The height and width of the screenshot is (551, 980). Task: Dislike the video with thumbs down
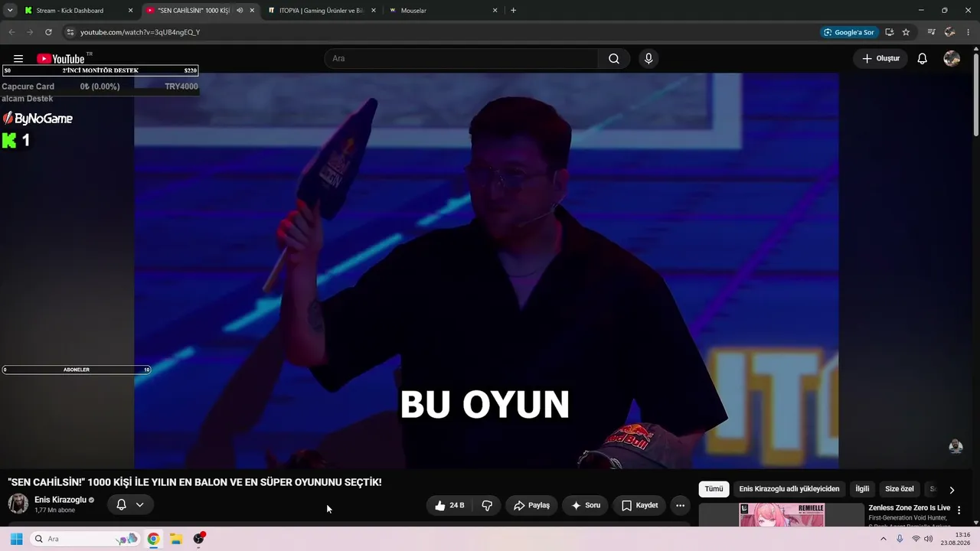487,505
